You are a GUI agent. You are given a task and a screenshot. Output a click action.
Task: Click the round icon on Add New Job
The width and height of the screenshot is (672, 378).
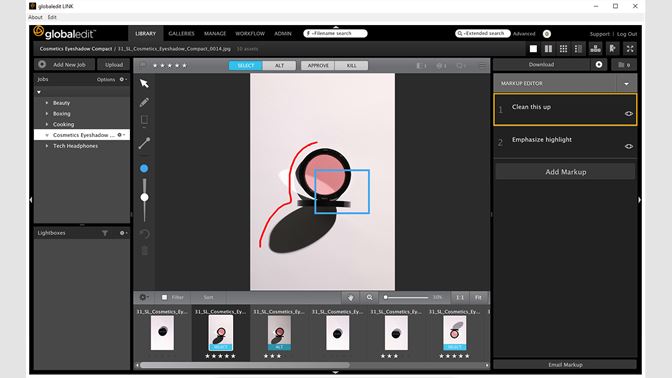[42, 64]
